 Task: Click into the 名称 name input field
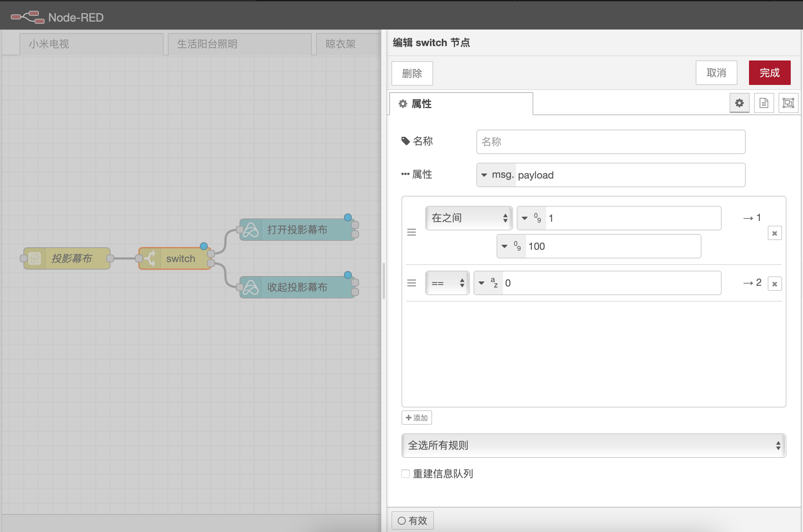[x=611, y=142]
